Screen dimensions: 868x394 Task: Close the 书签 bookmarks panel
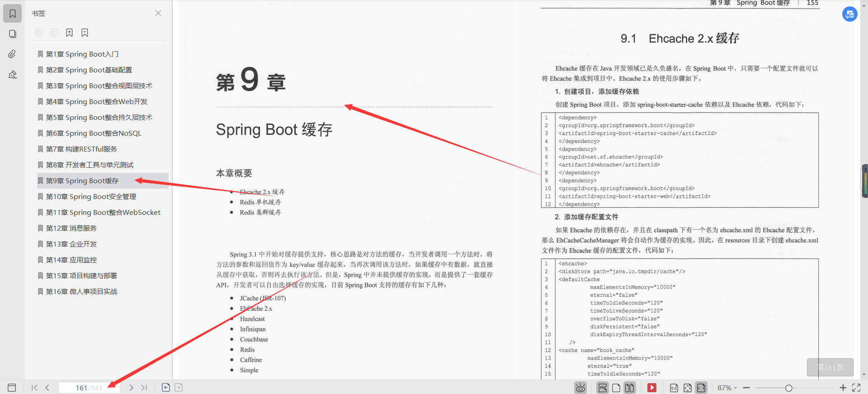click(158, 13)
